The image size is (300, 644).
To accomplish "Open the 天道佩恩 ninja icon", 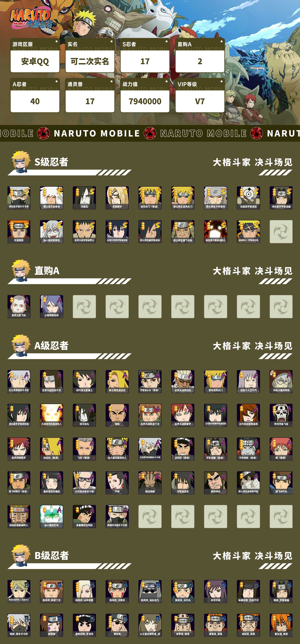I will click(19, 231).
